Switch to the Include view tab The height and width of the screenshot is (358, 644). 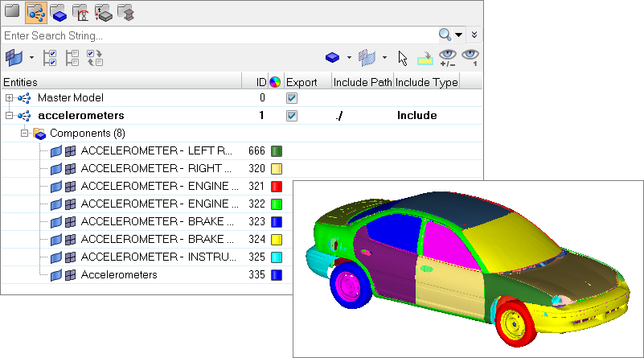pos(36,13)
